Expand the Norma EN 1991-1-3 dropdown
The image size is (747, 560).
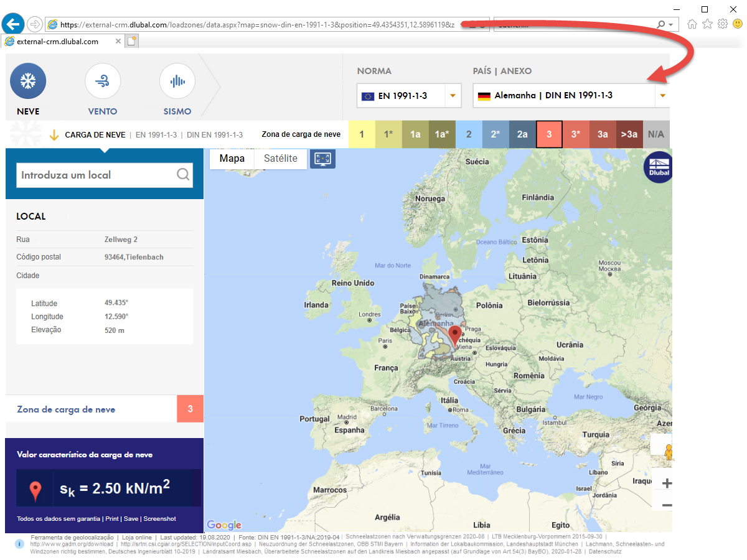click(453, 96)
